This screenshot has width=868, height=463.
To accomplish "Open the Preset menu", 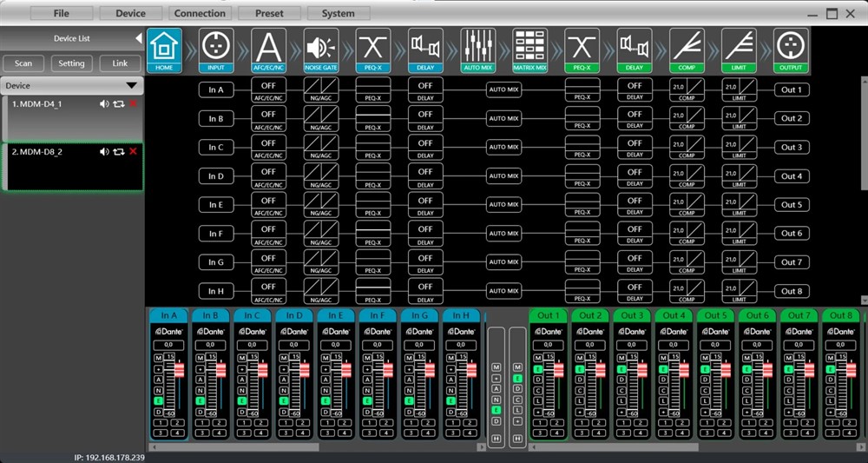I will tap(268, 13).
